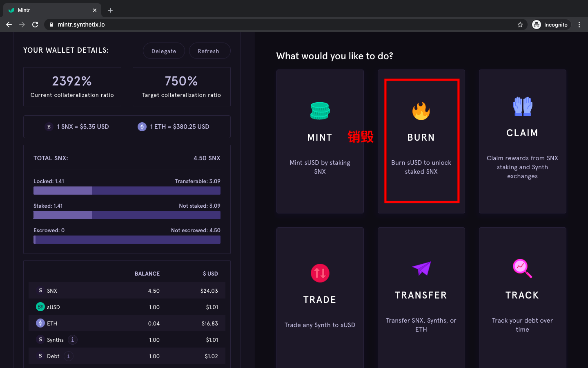Click Synths row token icon

point(40,339)
